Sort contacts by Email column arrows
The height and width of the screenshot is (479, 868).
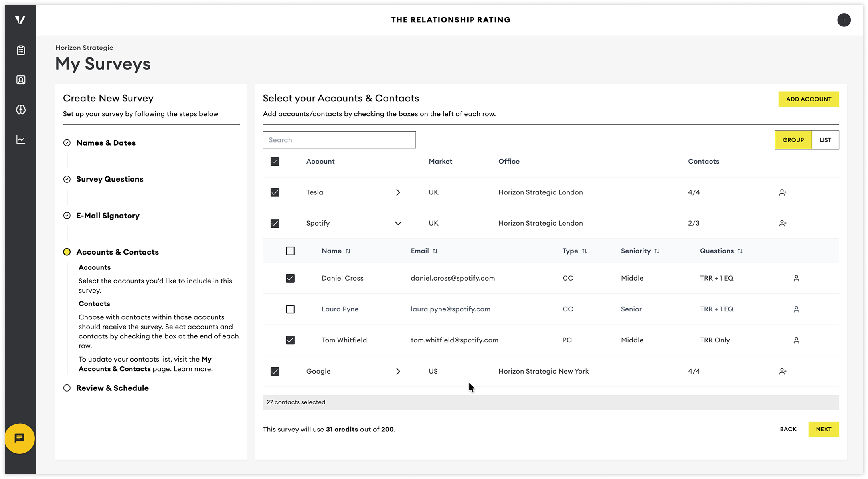(x=435, y=251)
